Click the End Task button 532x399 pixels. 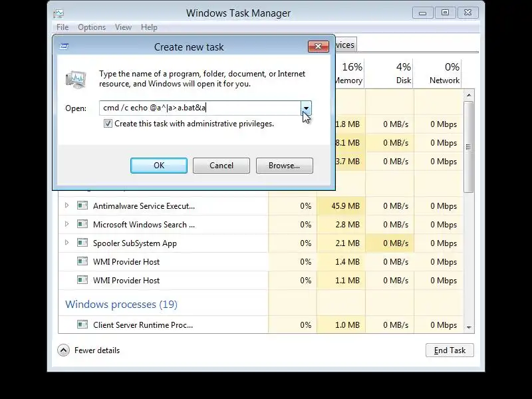click(450, 350)
